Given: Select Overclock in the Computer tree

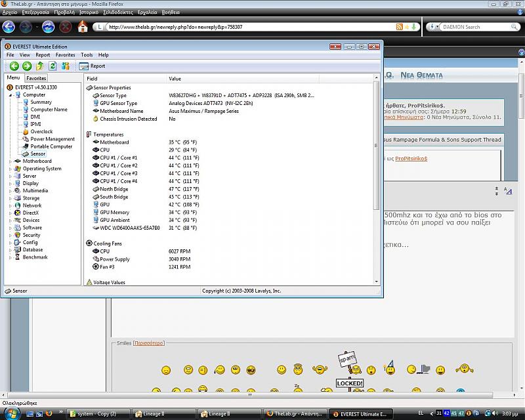Looking at the screenshot, I should (41, 132).
